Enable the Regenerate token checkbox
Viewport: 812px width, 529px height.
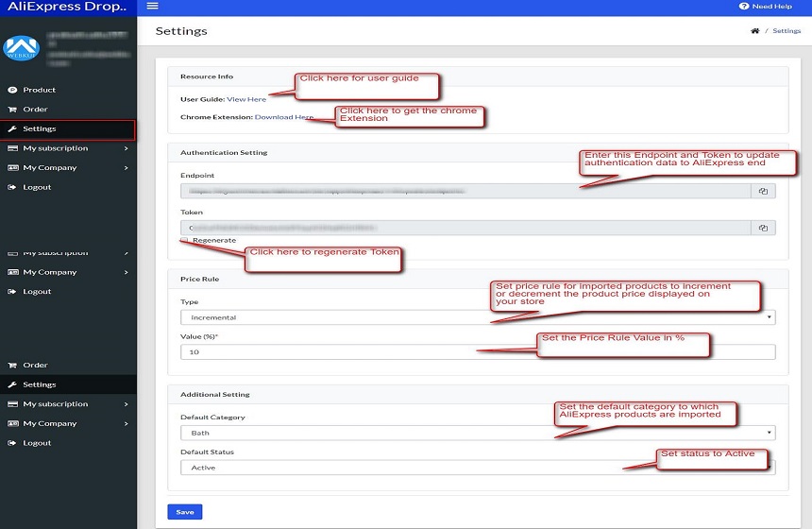pos(184,240)
